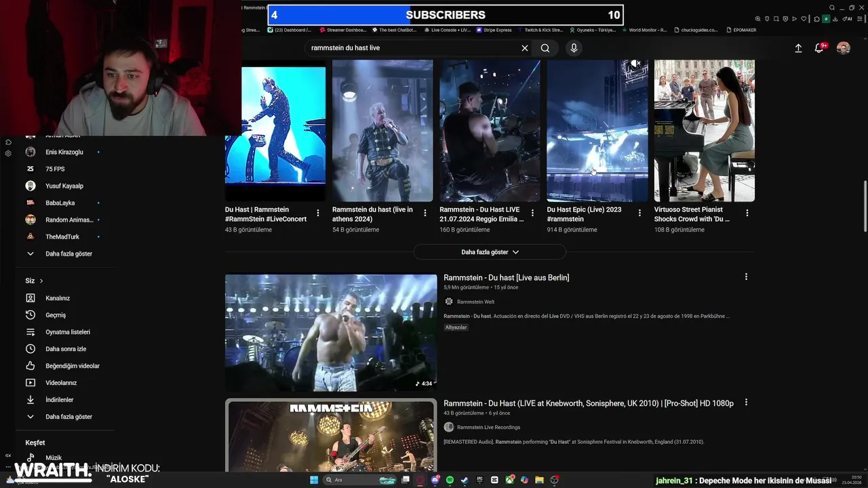The height and width of the screenshot is (488, 868).
Task: Open options for 'Virtuoso Street Pianist' short
Action: (747, 213)
